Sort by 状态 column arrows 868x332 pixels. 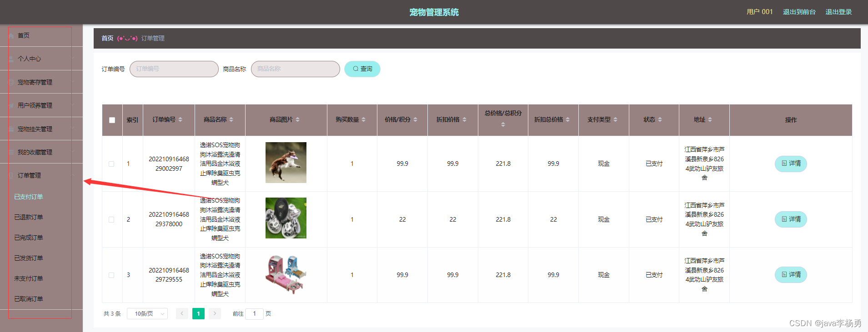(x=660, y=119)
